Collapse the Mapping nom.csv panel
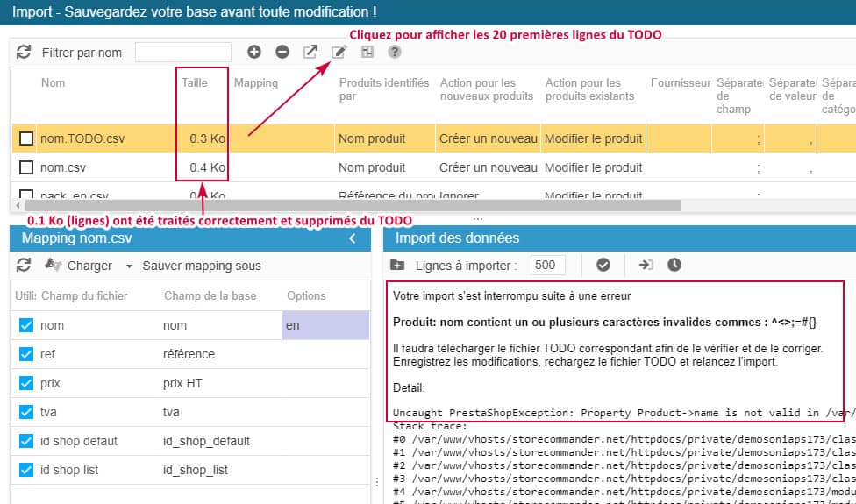This screenshot has width=856, height=504. [353, 238]
